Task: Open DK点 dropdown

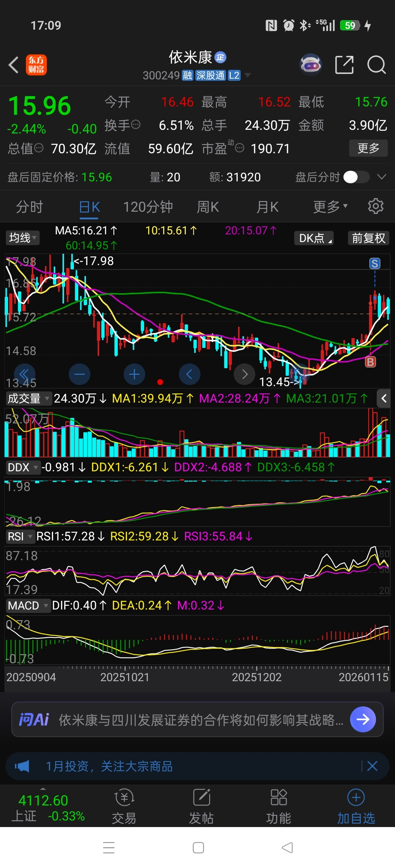Action: (x=314, y=238)
